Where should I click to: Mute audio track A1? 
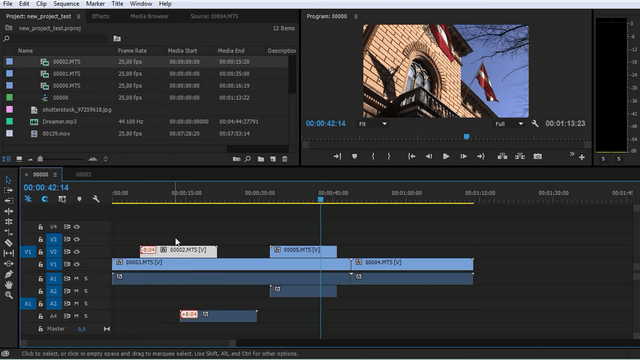click(x=76, y=278)
